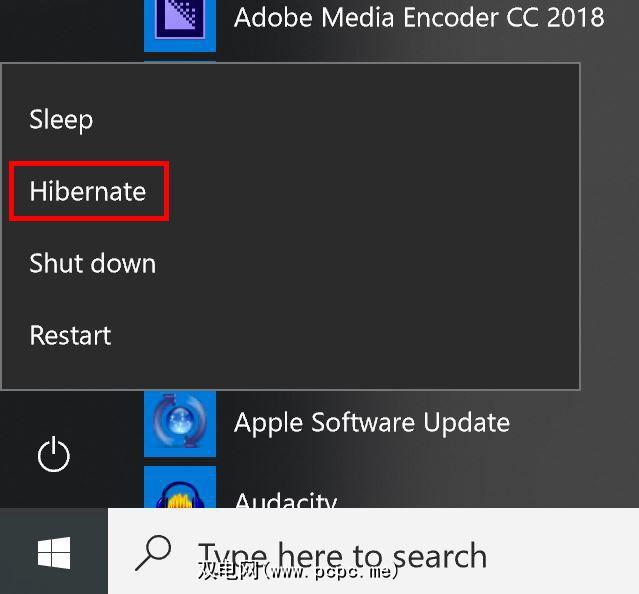This screenshot has height=594, width=639.
Task: Click the Audacity headphones icon
Action: [179, 488]
